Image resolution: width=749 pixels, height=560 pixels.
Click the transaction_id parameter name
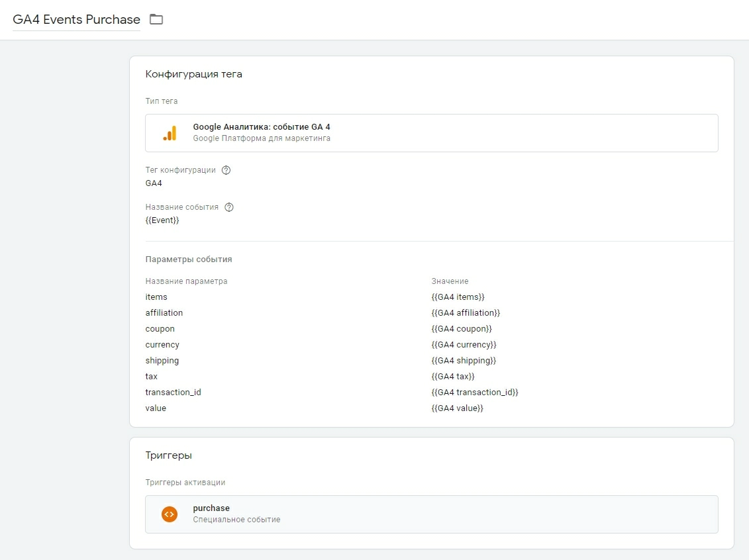click(x=173, y=392)
